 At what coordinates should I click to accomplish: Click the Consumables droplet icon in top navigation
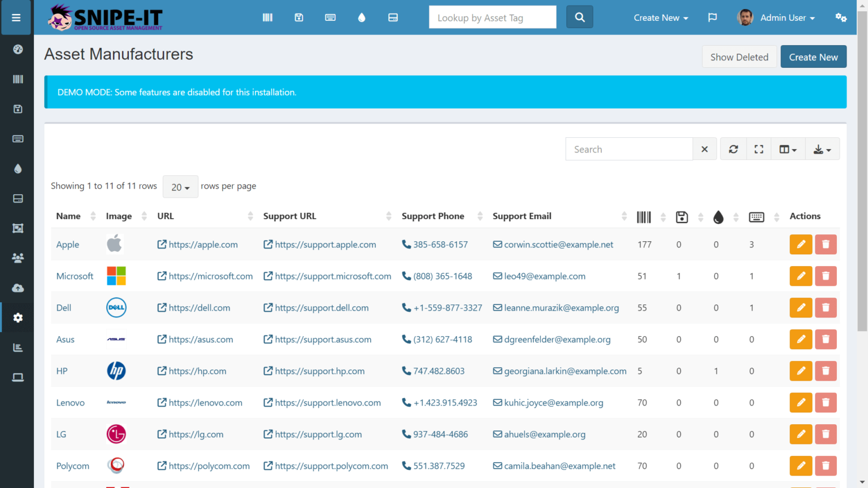pyautogui.click(x=362, y=18)
